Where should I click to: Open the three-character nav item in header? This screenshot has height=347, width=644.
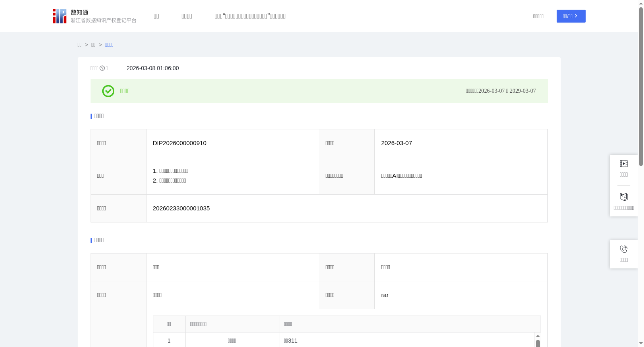click(187, 16)
